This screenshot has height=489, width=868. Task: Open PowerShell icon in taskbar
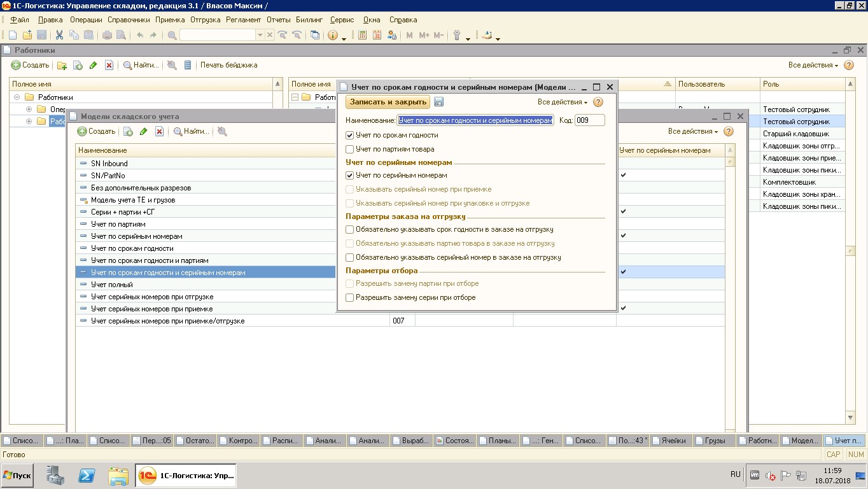click(87, 475)
